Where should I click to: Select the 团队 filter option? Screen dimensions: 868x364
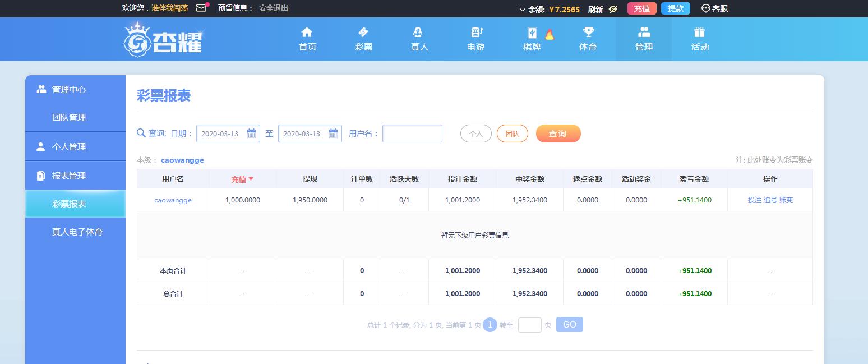512,133
